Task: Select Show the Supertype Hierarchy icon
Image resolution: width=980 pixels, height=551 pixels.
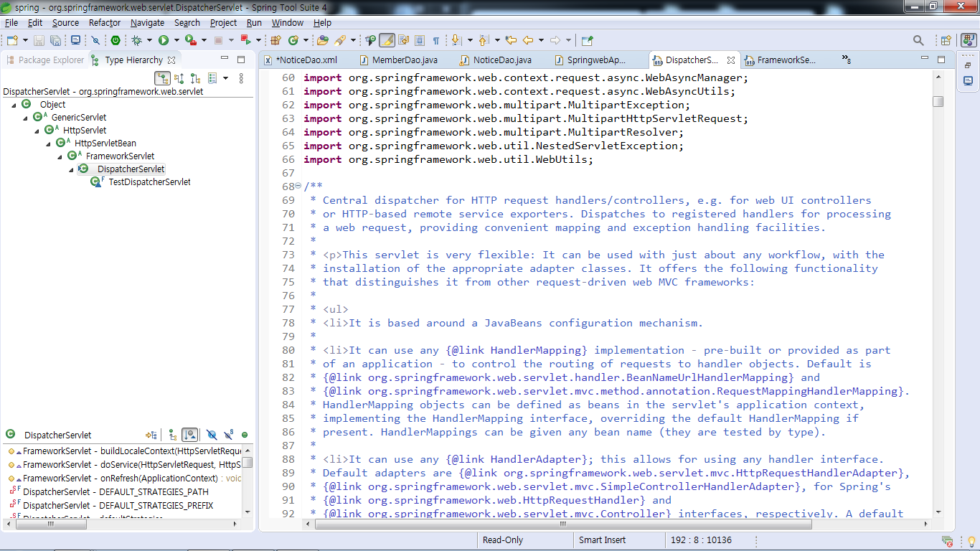Action: point(179,78)
